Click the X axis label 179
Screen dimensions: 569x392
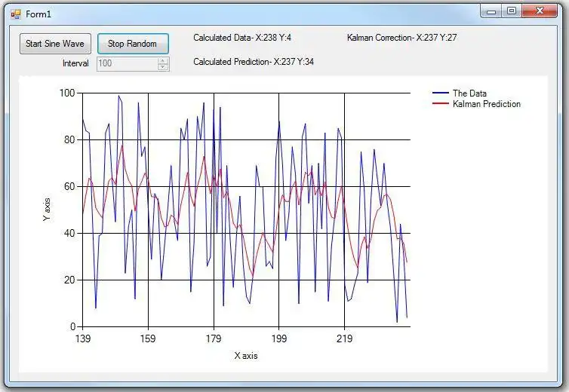(x=214, y=338)
